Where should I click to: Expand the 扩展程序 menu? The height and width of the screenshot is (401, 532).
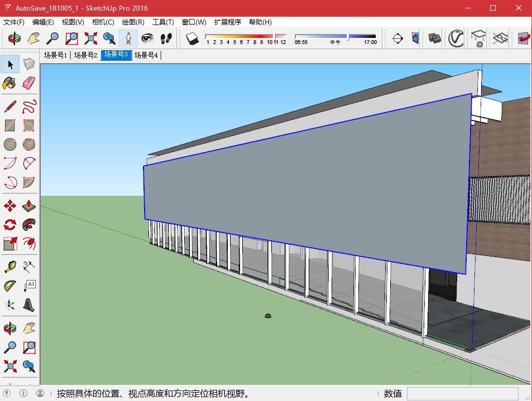[228, 22]
